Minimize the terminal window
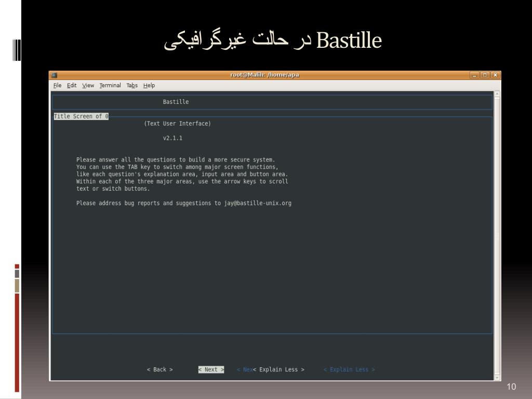Viewport: 532px width, 399px height. pyautogui.click(x=474, y=75)
